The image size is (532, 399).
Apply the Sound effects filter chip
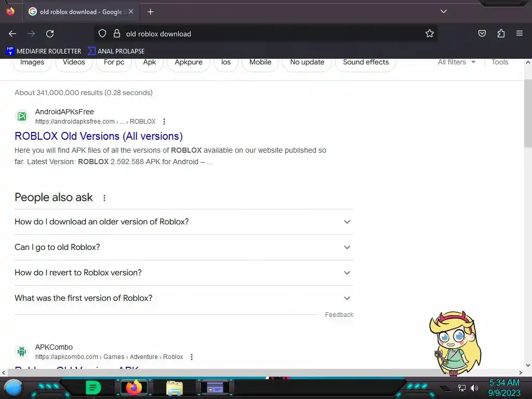pyautogui.click(x=366, y=62)
